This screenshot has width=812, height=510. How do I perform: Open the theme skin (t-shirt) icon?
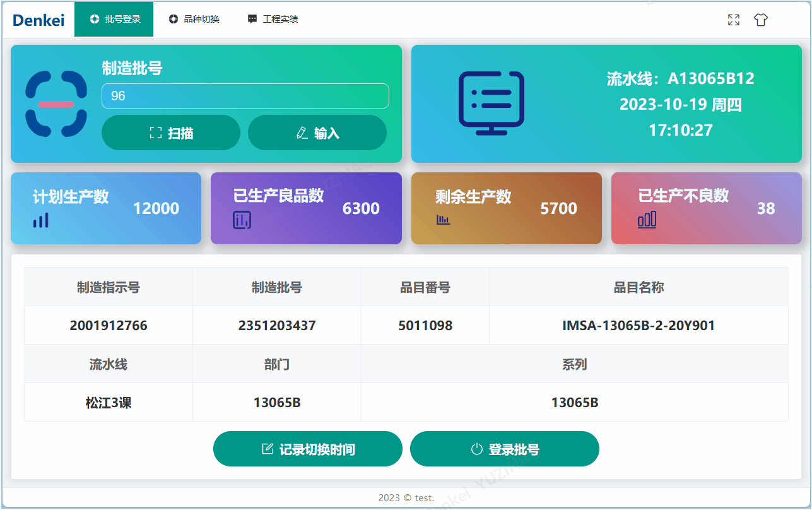(760, 20)
